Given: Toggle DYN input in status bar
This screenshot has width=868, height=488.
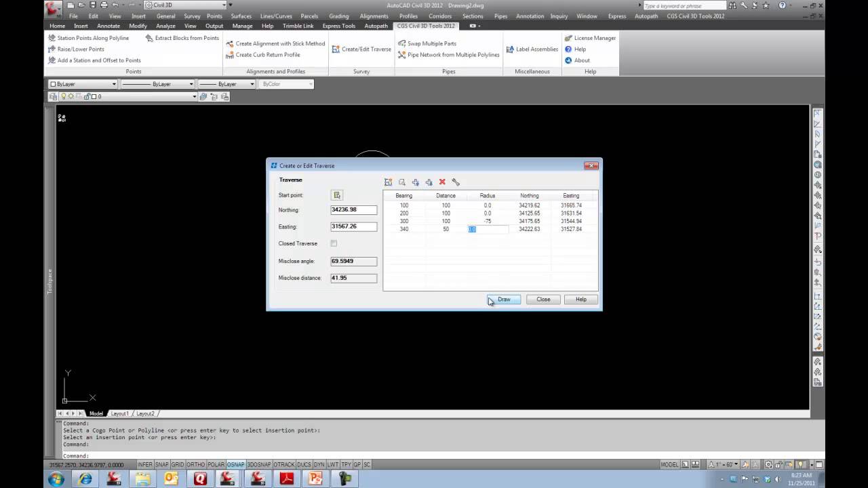Looking at the screenshot, I should tap(319, 464).
